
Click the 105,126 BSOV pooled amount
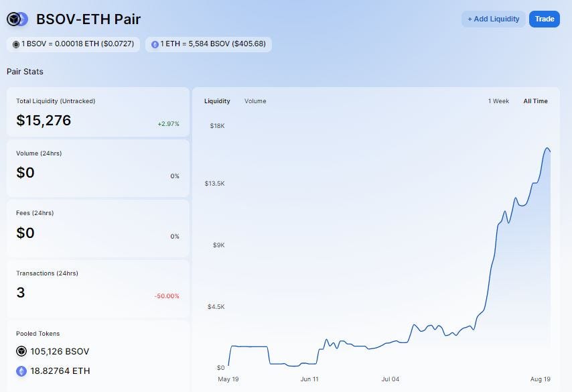(60, 352)
